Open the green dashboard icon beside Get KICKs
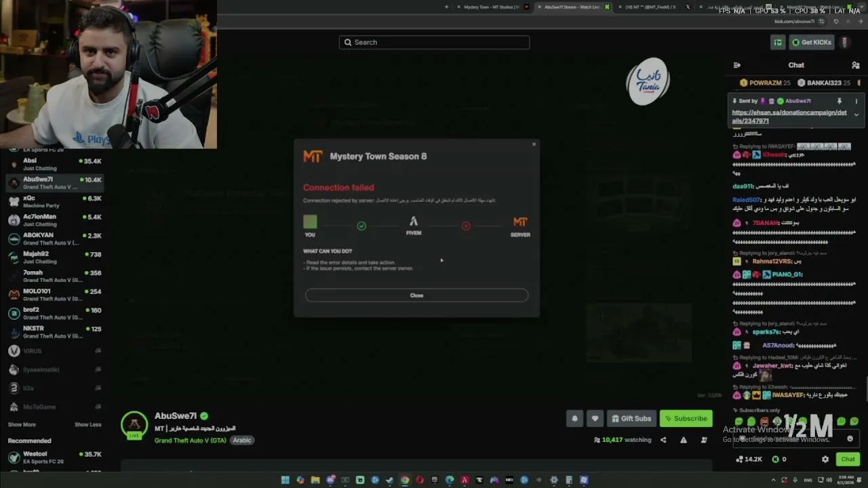Screen dimensions: 868x488 [x=778, y=42]
